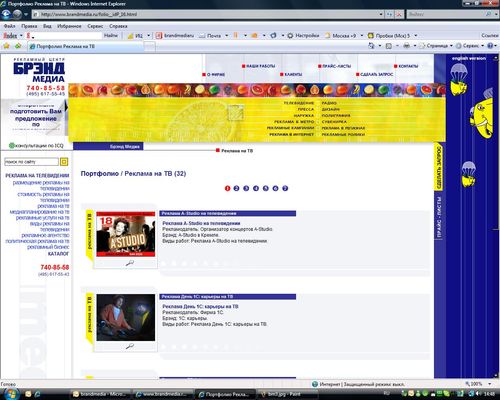Click the Пробки traffic icon in Yandex bar

[371, 36]
